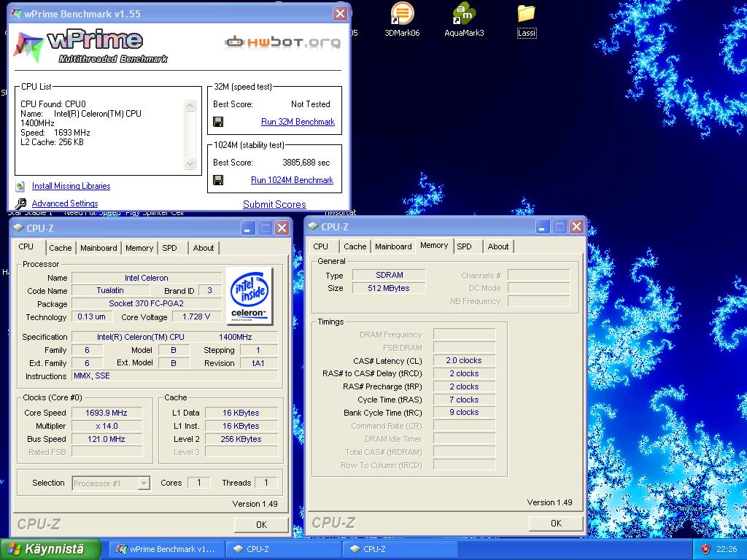Open About tab in right CPU-Z

coord(498,246)
